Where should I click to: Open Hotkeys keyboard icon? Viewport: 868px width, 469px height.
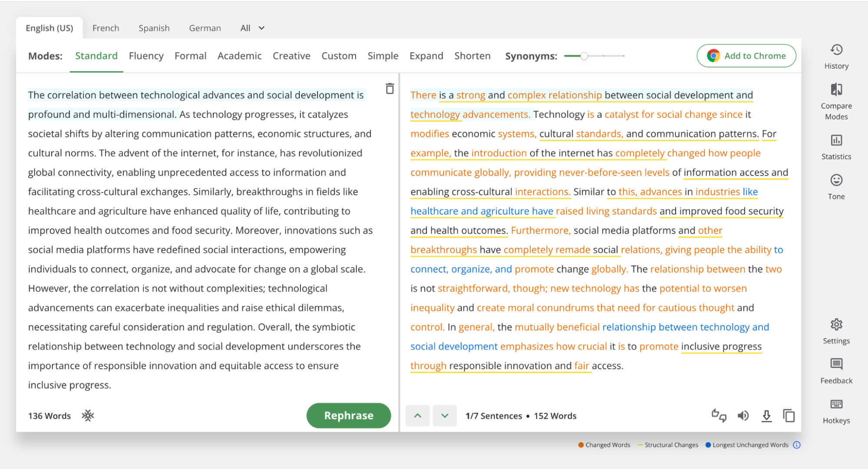[x=836, y=404]
